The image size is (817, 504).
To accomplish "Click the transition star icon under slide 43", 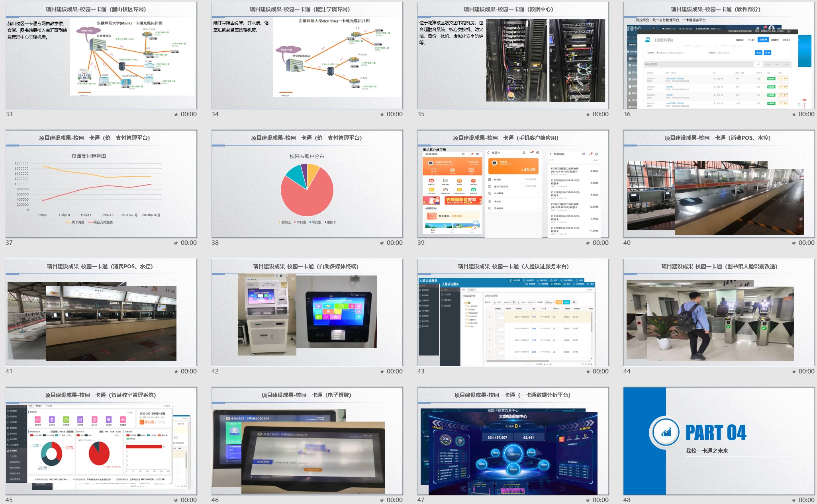I will tap(588, 371).
